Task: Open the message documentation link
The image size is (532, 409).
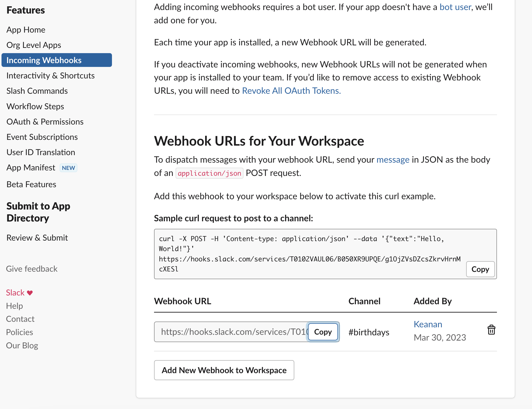Action: coord(393,160)
